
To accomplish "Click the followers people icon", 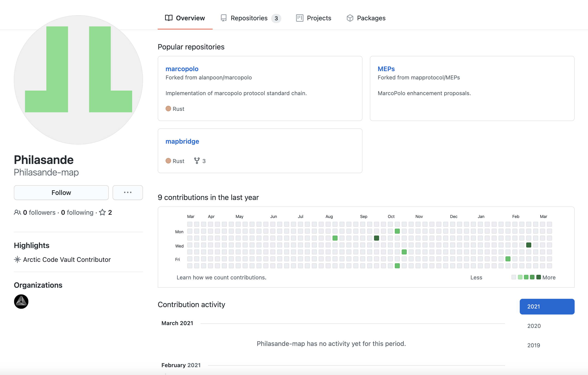I will (x=17, y=212).
